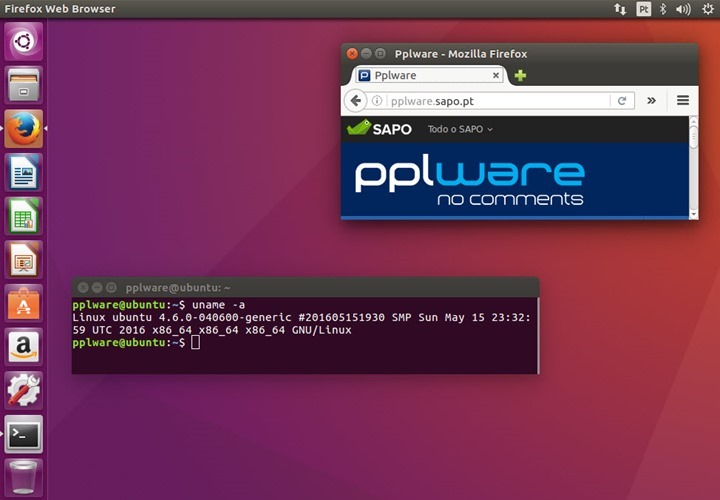This screenshot has height=500, width=720.
Task: Show site information icon in URL bar
Action: click(x=377, y=101)
